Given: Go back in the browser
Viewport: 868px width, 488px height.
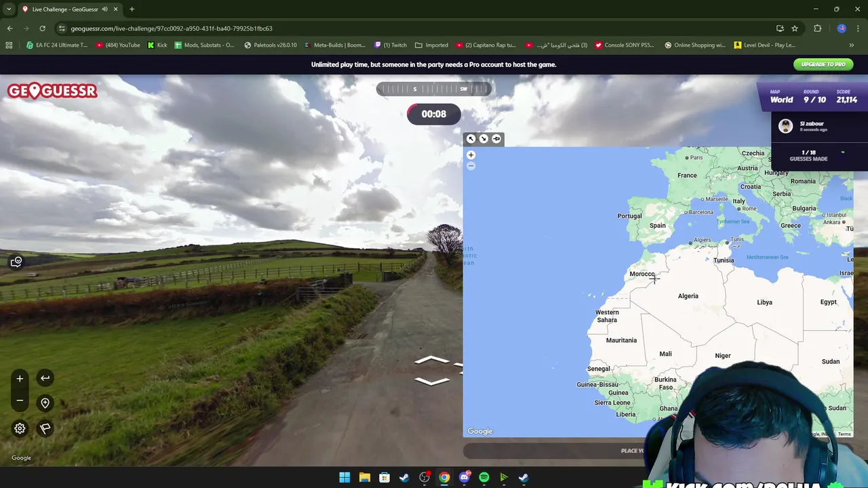Looking at the screenshot, I should (9, 28).
